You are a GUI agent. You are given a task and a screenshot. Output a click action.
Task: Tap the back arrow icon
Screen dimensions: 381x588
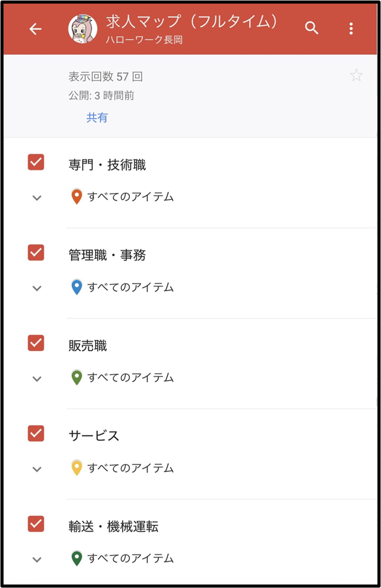(35, 29)
